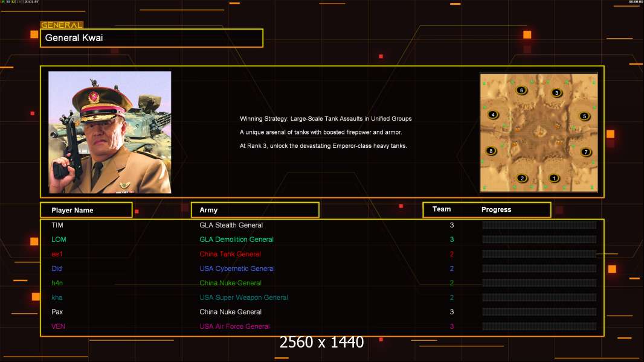Select the Army column header
The width and height of the screenshot is (644, 362).
pos(254,210)
